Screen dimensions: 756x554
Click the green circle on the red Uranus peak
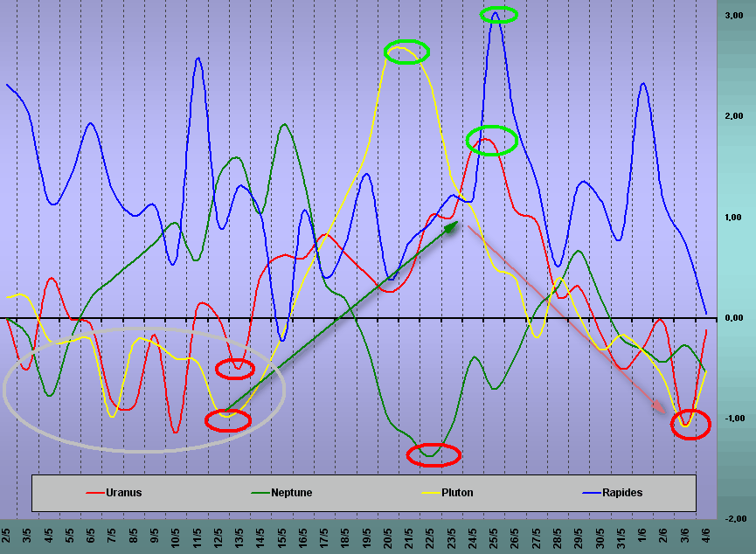point(492,140)
